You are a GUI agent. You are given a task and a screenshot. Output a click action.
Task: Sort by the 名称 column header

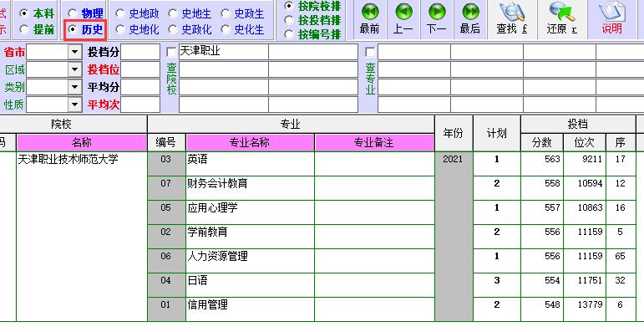pyautogui.click(x=82, y=142)
